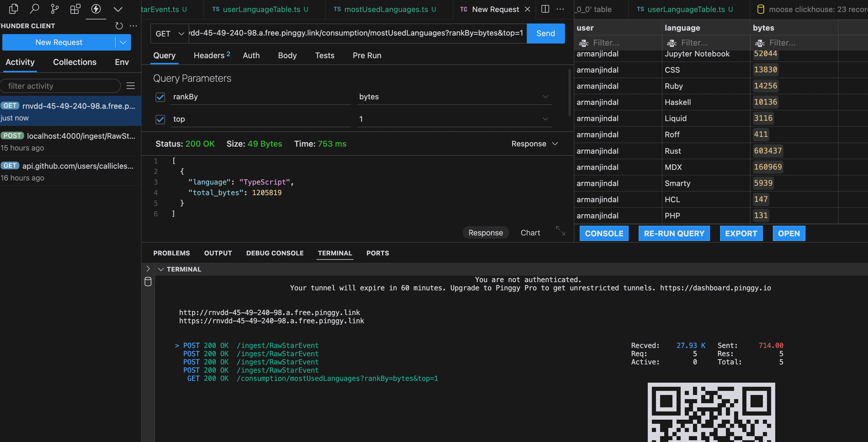Open the Pre Run tab
The width and height of the screenshot is (868, 442).
coord(367,56)
